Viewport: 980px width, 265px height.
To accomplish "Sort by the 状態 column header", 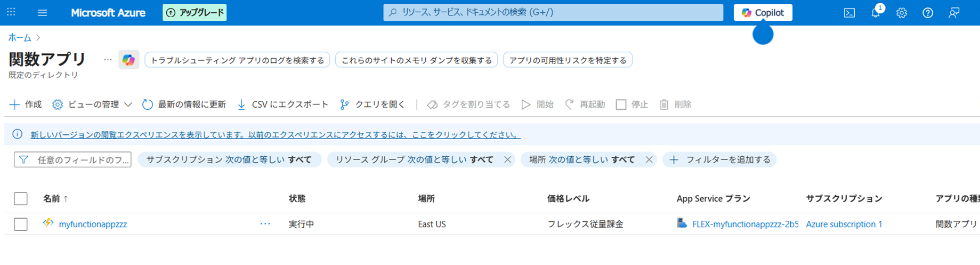I will coord(297,198).
